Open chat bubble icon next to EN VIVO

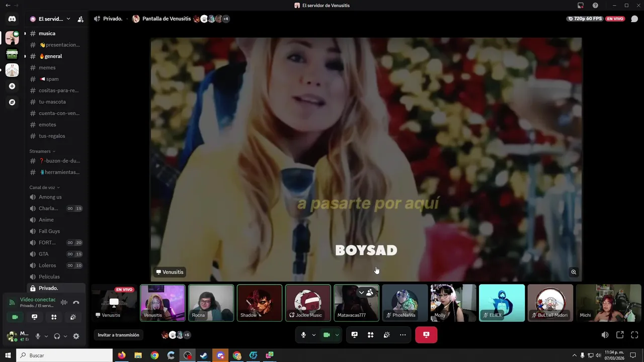(634, 19)
